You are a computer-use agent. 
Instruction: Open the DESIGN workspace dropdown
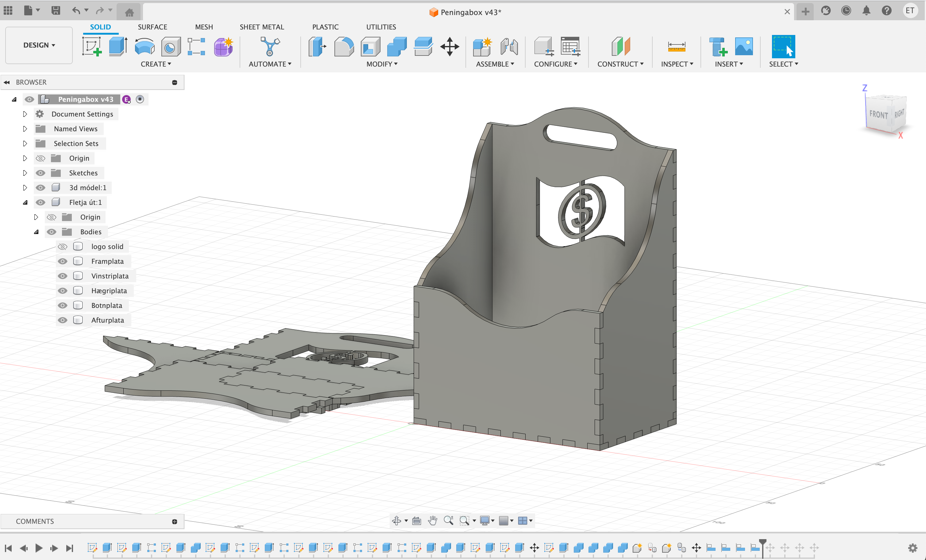point(39,45)
